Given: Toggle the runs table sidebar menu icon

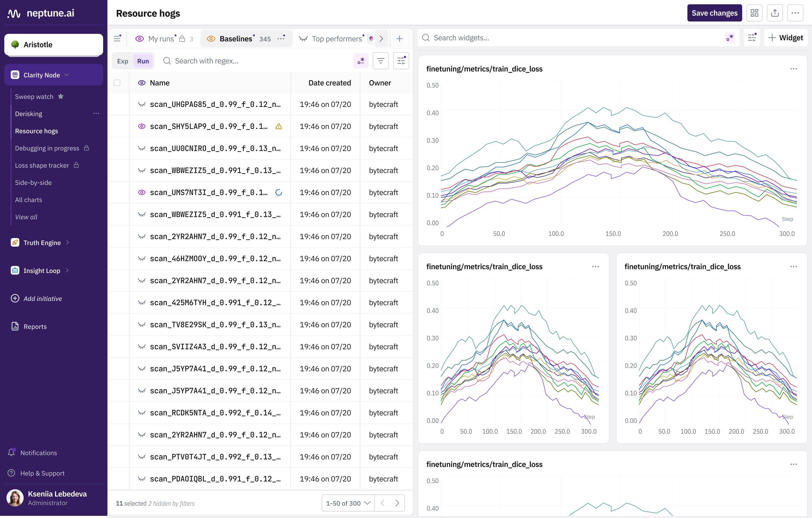Looking at the screenshot, I should (x=117, y=38).
